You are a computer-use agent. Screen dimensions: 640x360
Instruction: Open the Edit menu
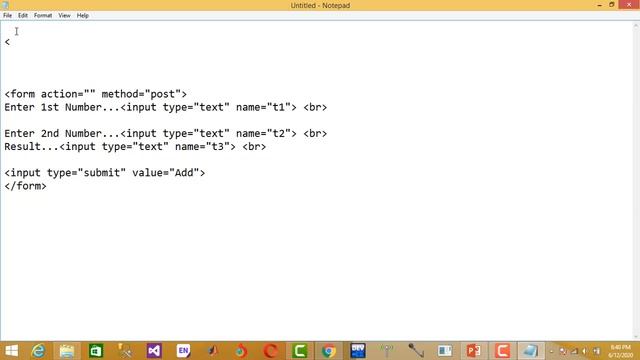23,16
